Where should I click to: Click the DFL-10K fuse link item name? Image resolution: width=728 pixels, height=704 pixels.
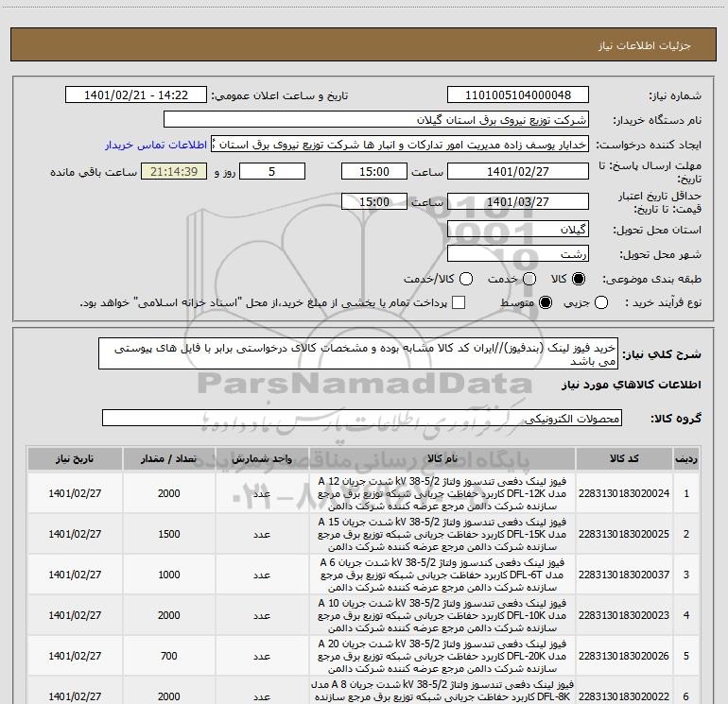pyautogui.click(x=442, y=615)
